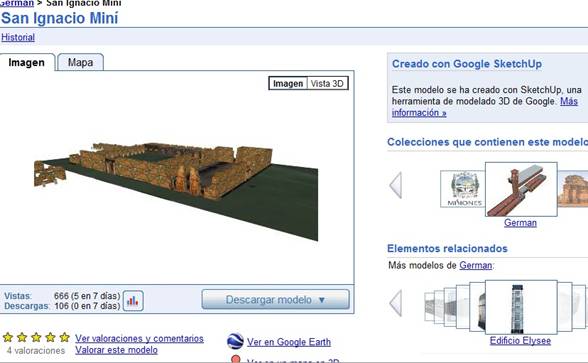The height and width of the screenshot is (363, 588).
Task: Open the German collection thumbnail
Action: pos(521,189)
